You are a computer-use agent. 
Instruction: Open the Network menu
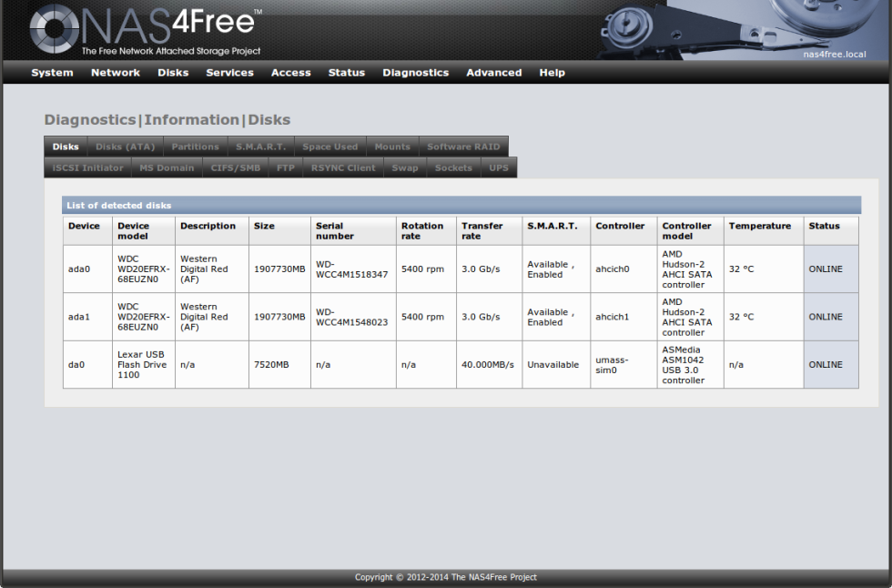coord(115,73)
